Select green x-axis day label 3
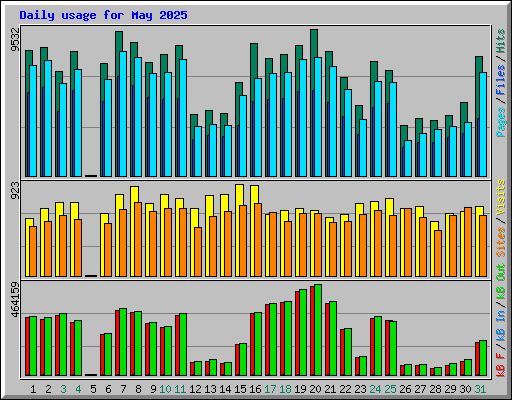The image size is (512, 400). coord(63,389)
